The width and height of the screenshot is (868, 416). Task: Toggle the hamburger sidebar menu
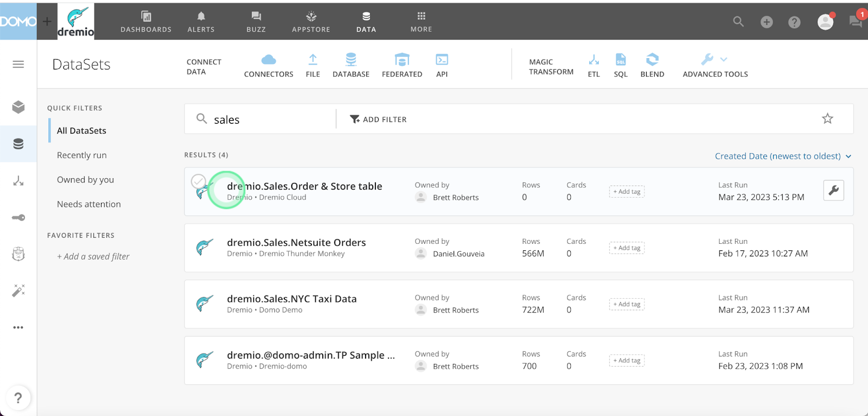coord(18,65)
